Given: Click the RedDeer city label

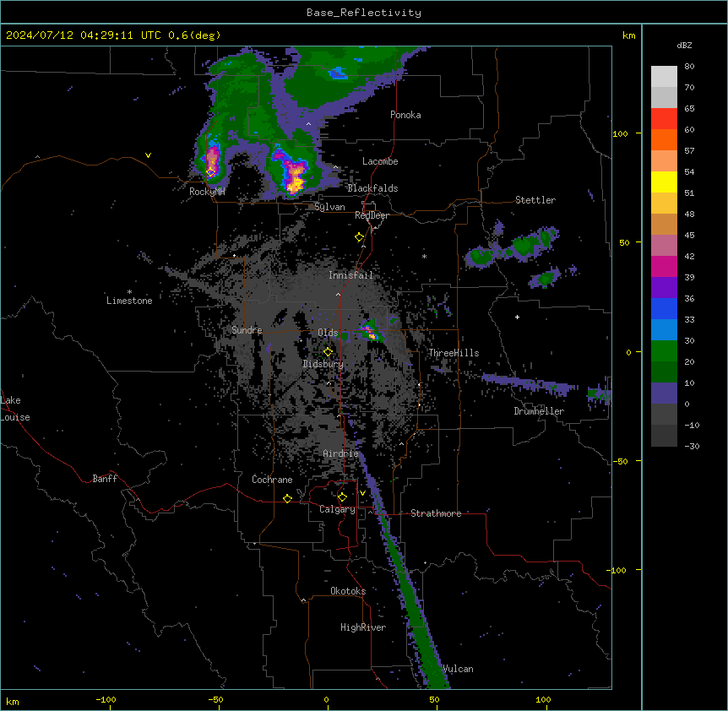Looking at the screenshot, I should click(x=372, y=215).
